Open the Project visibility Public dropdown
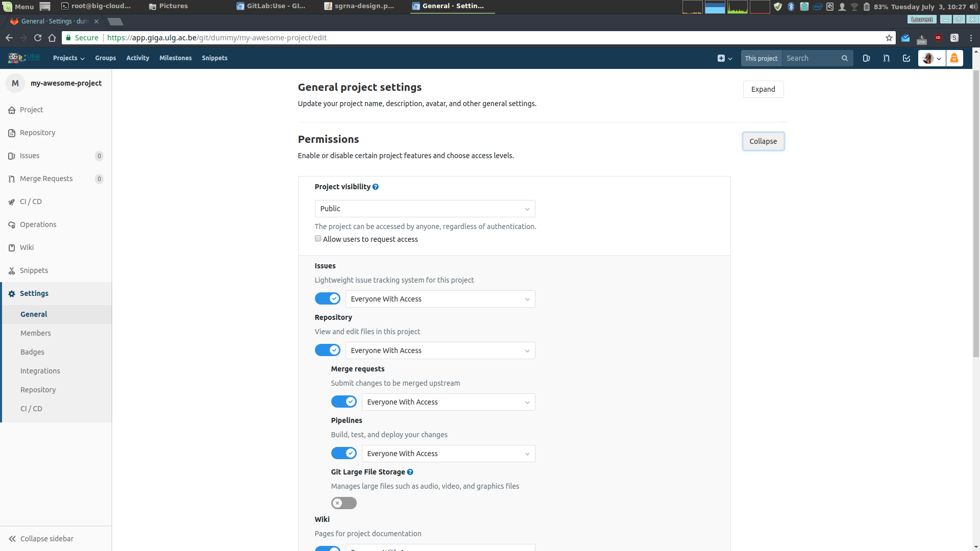 425,209
